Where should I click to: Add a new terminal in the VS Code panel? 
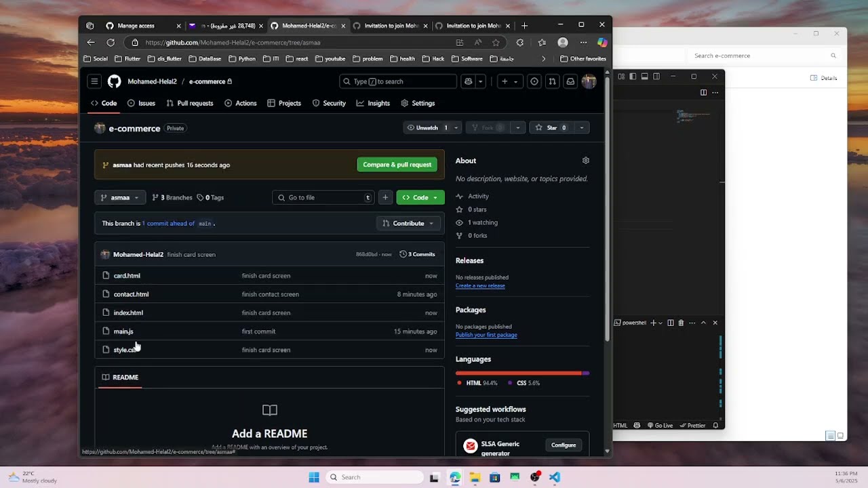[x=654, y=323]
